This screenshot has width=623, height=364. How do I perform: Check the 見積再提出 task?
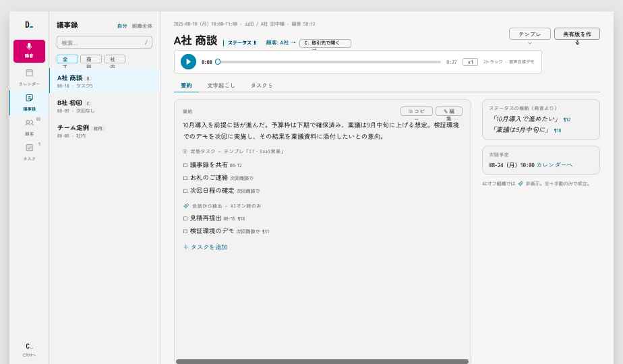click(x=185, y=218)
